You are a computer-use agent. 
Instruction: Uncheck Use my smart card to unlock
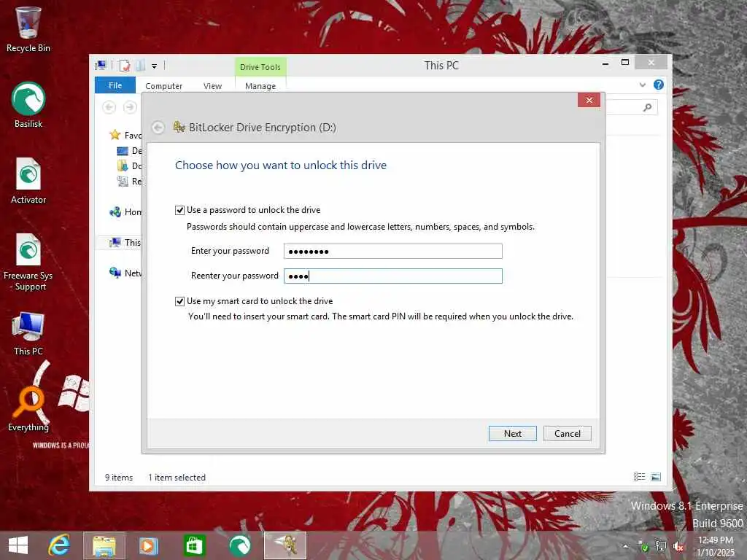pos(179,301)
